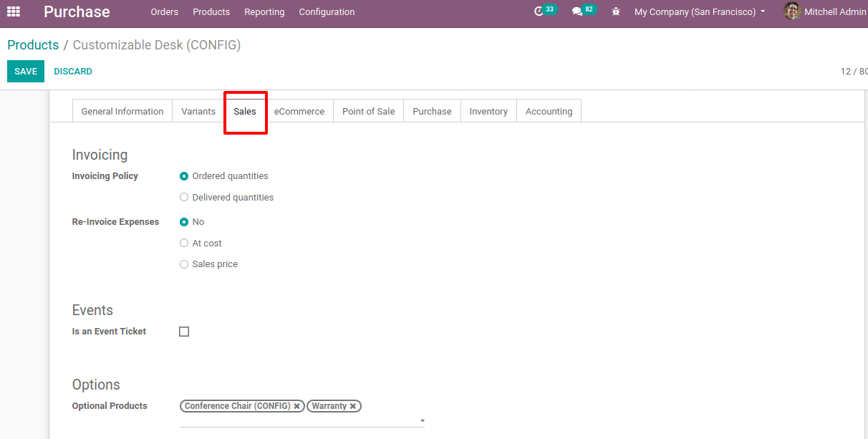Click Mitchell Admin avatar picture
The image size is (868, 439).
pos(792,11)
